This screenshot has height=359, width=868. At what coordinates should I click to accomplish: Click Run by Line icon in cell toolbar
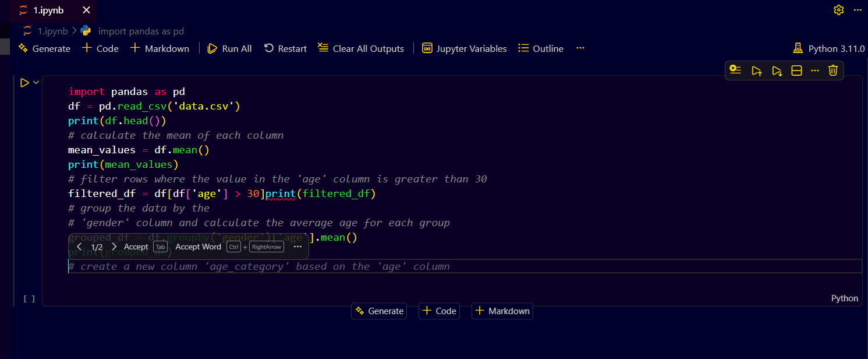(x=735, y=71)
